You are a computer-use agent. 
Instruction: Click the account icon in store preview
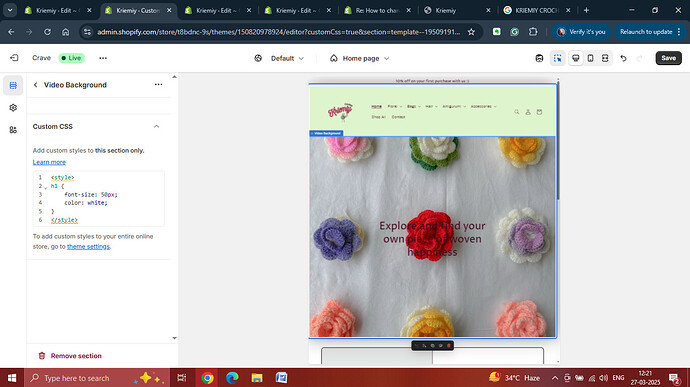coord(528,112)
